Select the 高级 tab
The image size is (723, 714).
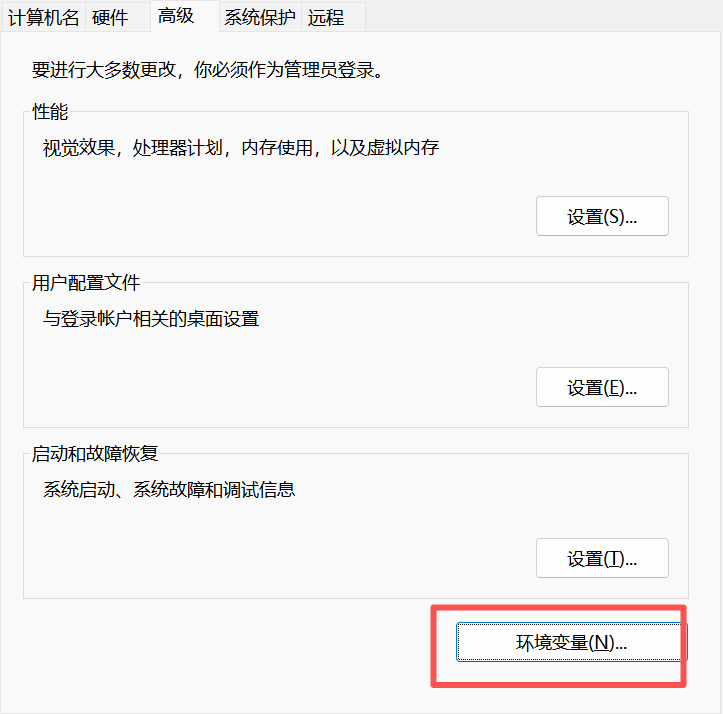176,16
